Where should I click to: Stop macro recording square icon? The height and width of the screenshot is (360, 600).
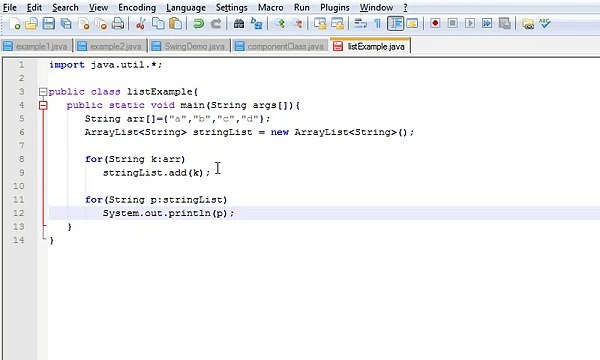452,24
